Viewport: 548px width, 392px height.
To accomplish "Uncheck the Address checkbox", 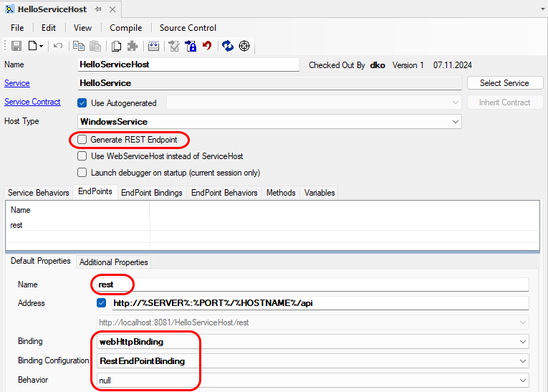I will [x=102, y=303].
